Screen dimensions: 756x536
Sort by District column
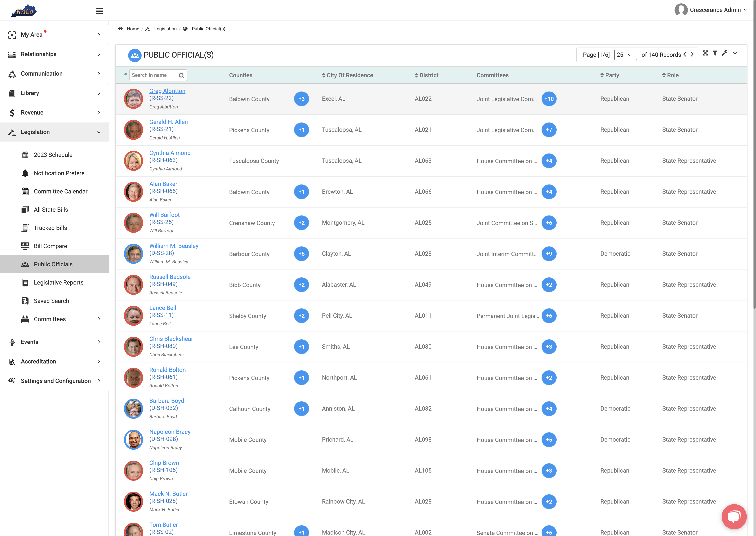pyautogui.click(x=426, y=75)
